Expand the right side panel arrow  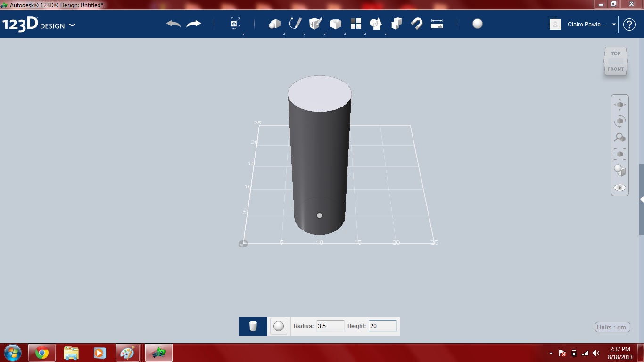(x=642, y=199)
